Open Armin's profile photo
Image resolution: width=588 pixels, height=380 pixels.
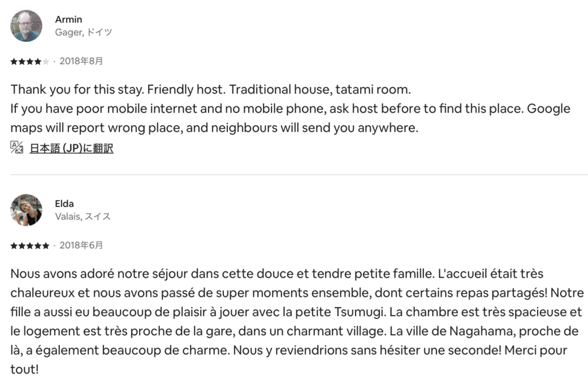click(x=26, y=26)
